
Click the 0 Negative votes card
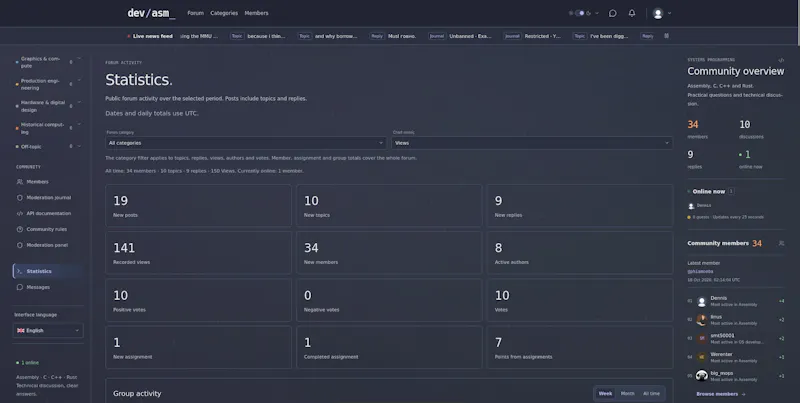[x=389, y=300]
